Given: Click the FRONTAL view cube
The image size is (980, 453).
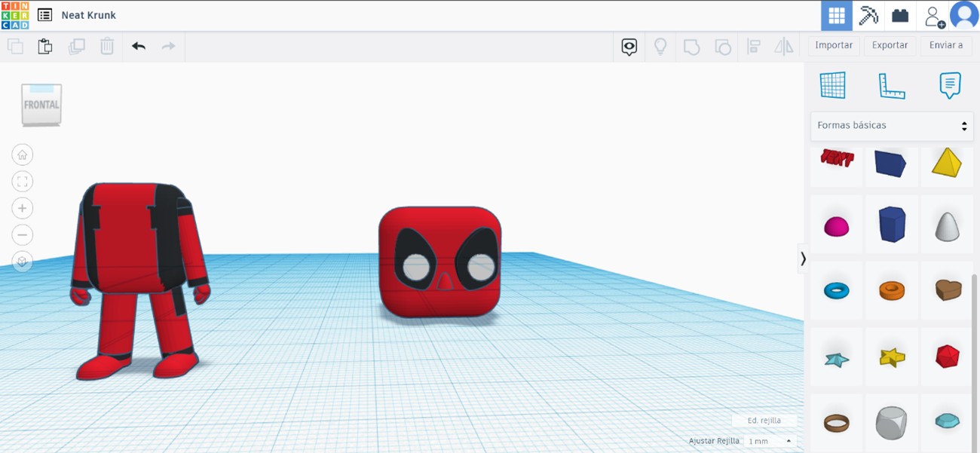Looking at the screenshot, I should (x=41, y=104).
